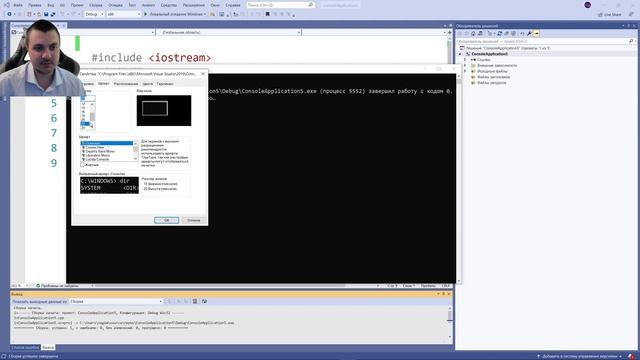Viewport: 640px width, 360px height.
Task: Open the Средства menu
Action: click(169, 5)
